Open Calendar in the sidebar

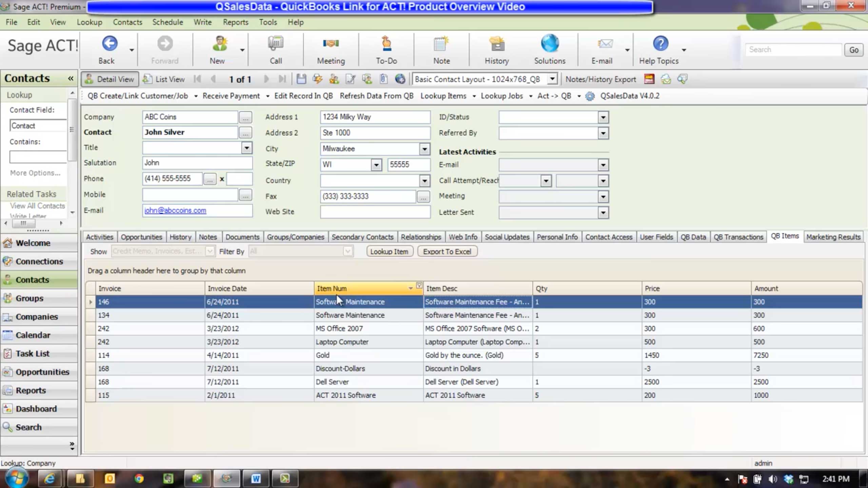point(39,335)
